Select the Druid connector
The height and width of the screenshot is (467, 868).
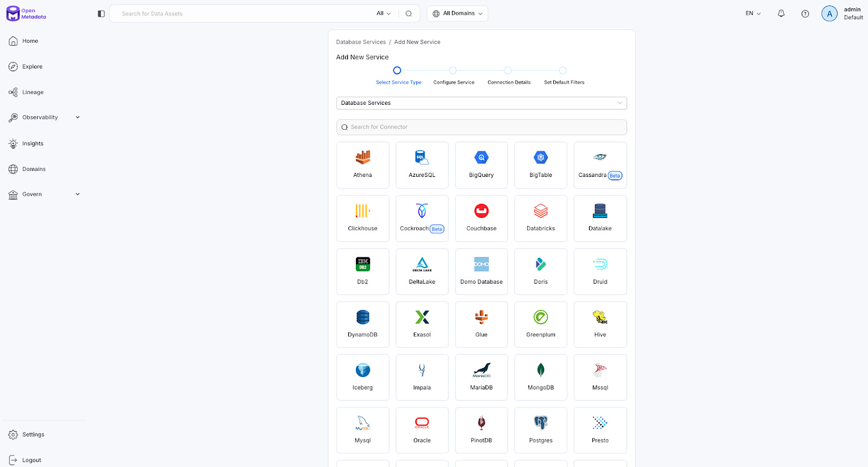[600, 272]
